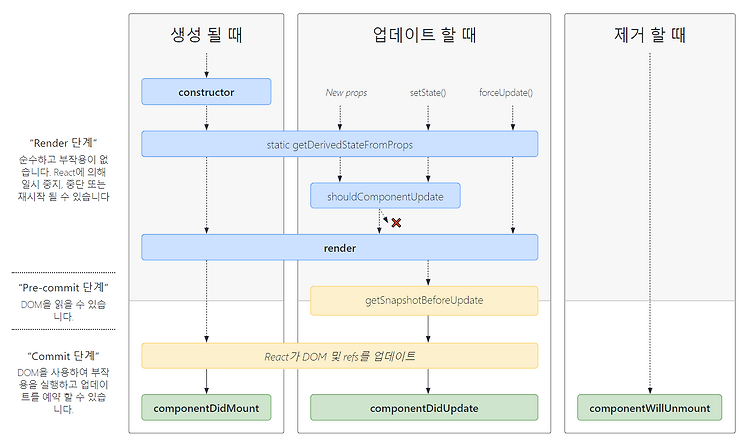Screen dimensions: 750x443
Task: Select the getSnapshotBeforeUpdate box
Action: [x=424, y=300]
